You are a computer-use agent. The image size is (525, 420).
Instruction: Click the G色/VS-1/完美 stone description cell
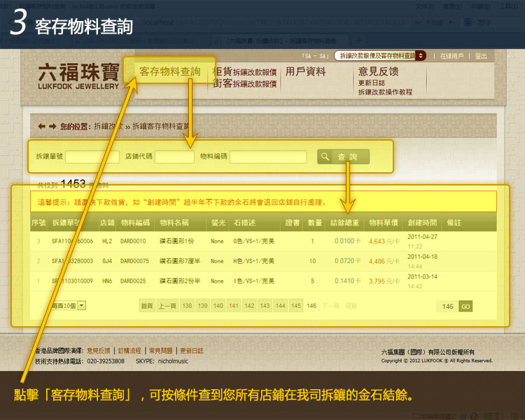click(x=254, y=241)
